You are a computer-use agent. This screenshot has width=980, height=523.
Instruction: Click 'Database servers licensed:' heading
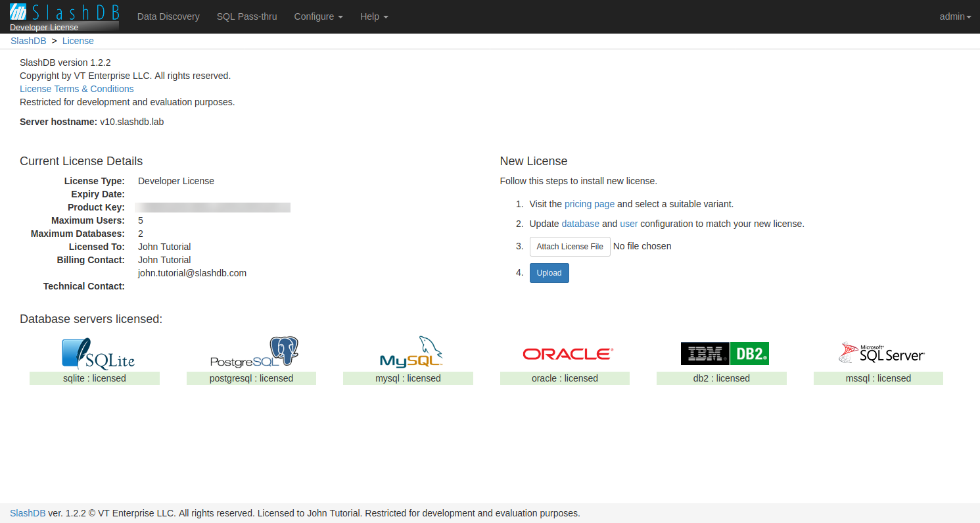click(91, 319)
